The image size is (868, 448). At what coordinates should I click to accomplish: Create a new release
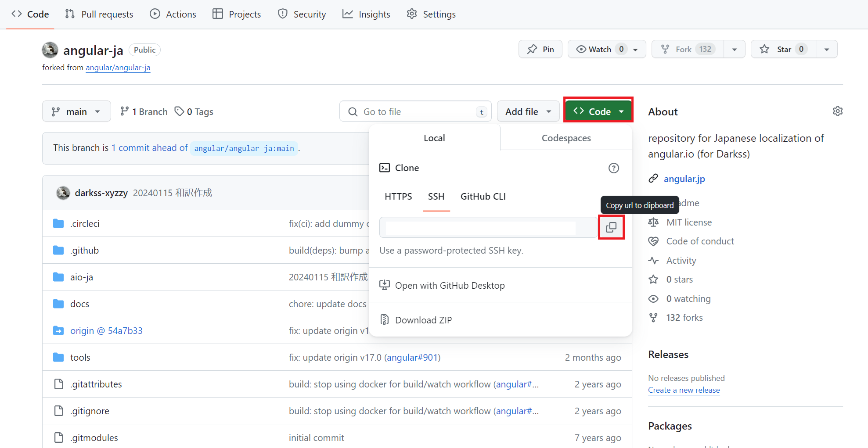pos(684,390)
